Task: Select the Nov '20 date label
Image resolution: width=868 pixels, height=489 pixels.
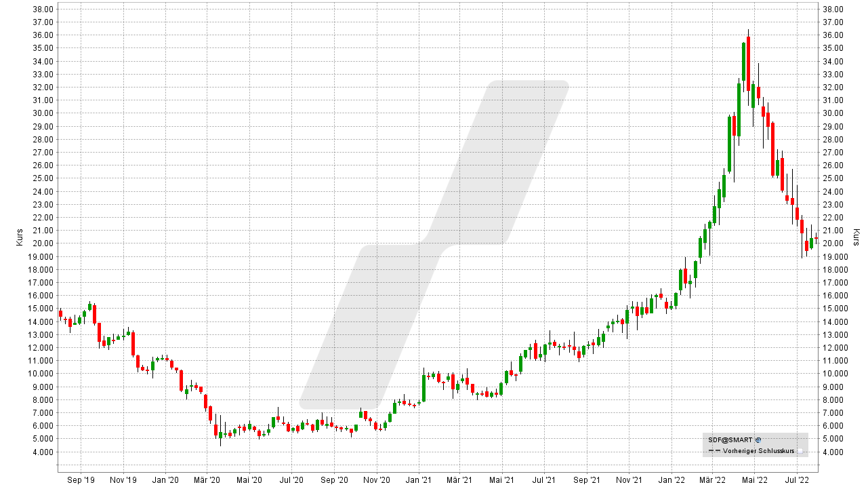Action: pyautogui.click(x=377, y=480)
